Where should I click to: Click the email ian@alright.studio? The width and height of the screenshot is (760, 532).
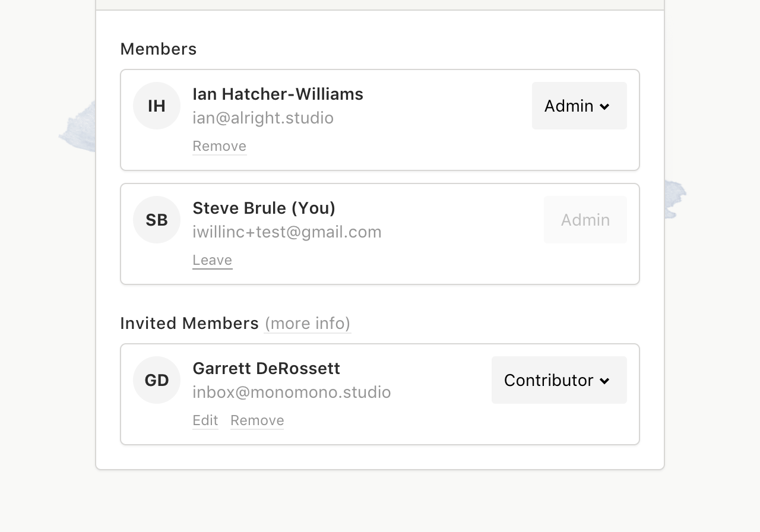click(x=263, y=118)
